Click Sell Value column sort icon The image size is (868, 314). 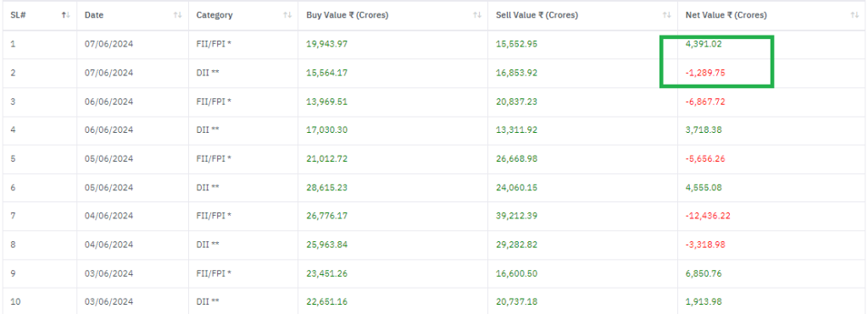(x=666, y=15)
